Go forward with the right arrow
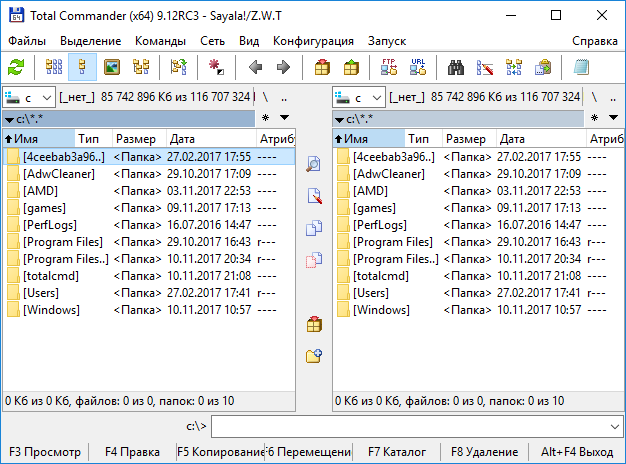 [x=284, y=67]
